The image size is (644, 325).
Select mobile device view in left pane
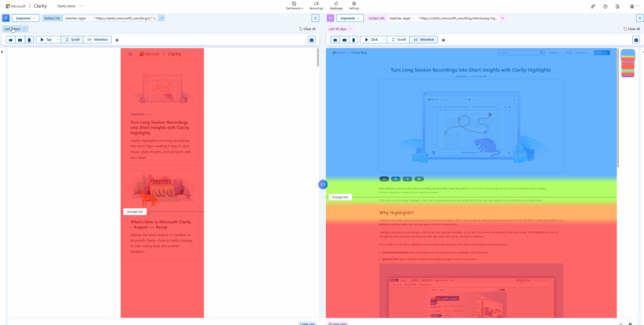29,40
